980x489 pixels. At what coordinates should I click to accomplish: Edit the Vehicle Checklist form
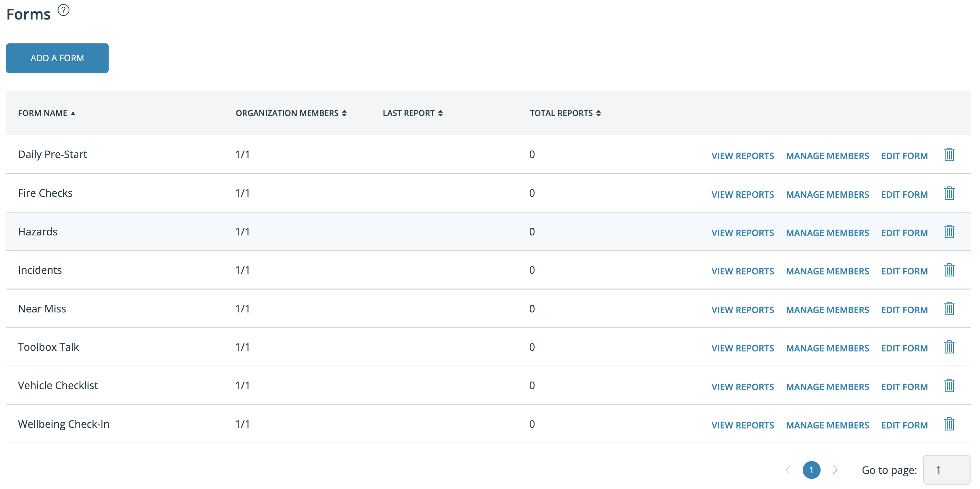(904, 387)
